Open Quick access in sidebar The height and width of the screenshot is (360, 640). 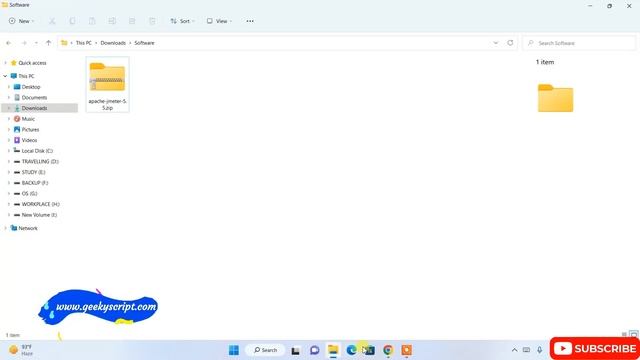[32, 63]
